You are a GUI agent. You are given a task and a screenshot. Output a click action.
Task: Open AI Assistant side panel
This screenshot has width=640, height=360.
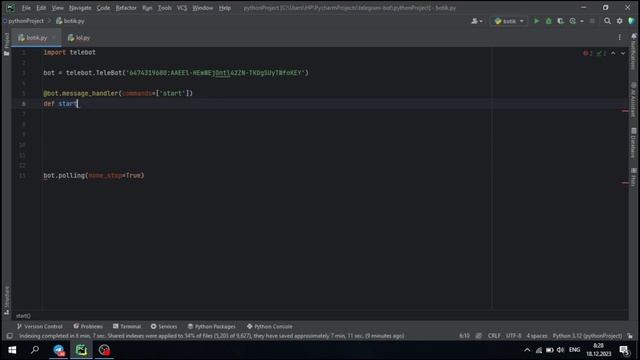coord(633,99)
